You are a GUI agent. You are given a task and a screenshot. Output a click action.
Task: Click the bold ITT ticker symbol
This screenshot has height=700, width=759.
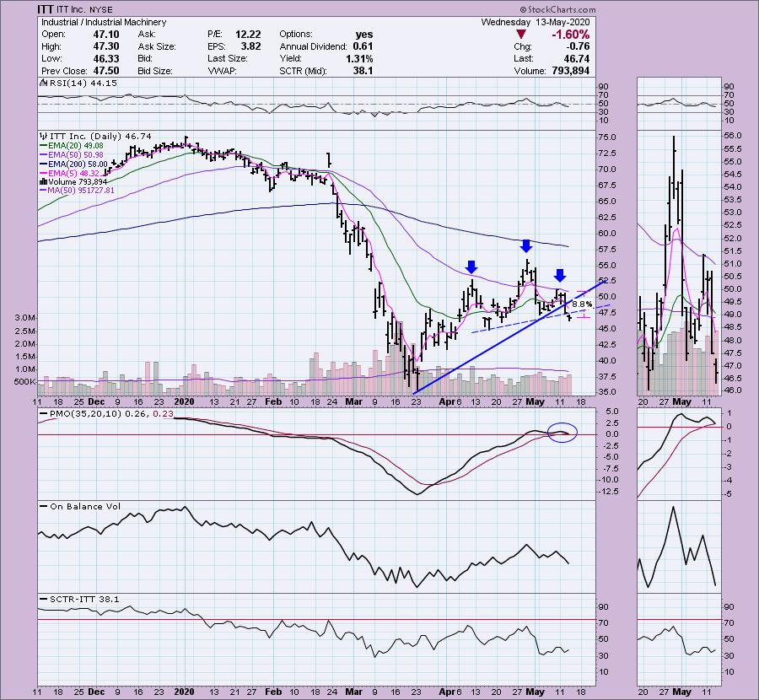[x=46, y=9]
